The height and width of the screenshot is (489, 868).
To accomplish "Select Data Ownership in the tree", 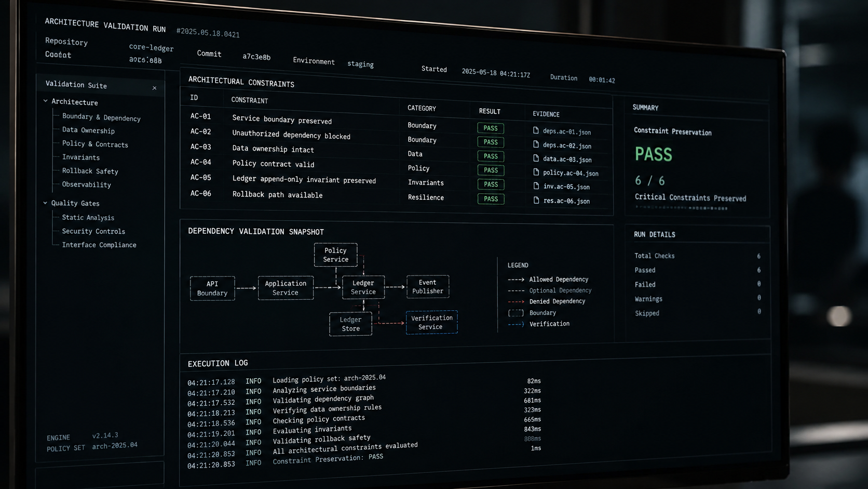I will pyautogui.click(x=88, y=130).
